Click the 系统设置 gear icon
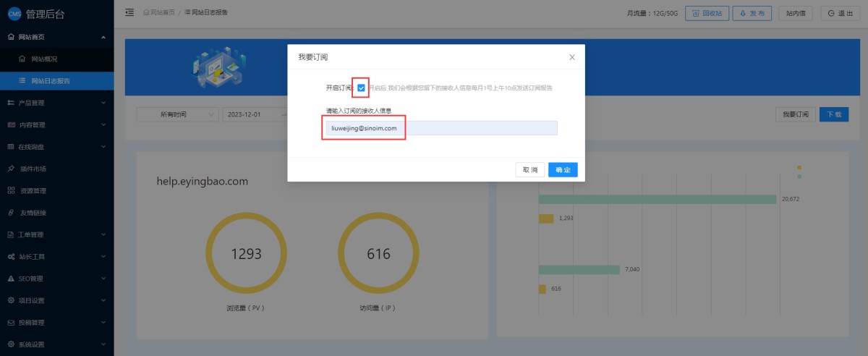 [11, 344]
